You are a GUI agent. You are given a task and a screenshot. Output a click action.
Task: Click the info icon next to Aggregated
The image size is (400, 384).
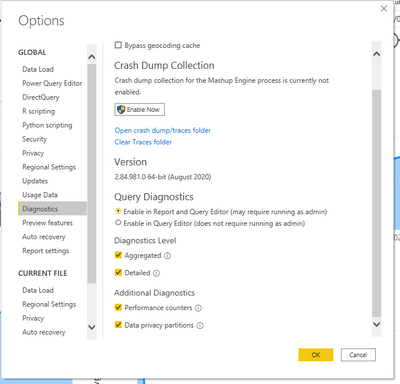(168, 256)
